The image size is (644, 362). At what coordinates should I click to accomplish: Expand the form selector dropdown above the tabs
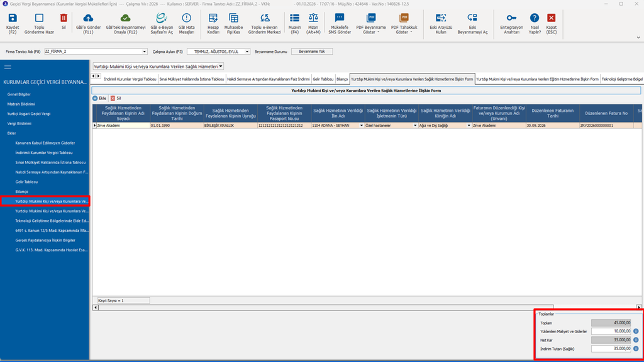(221, 67)
